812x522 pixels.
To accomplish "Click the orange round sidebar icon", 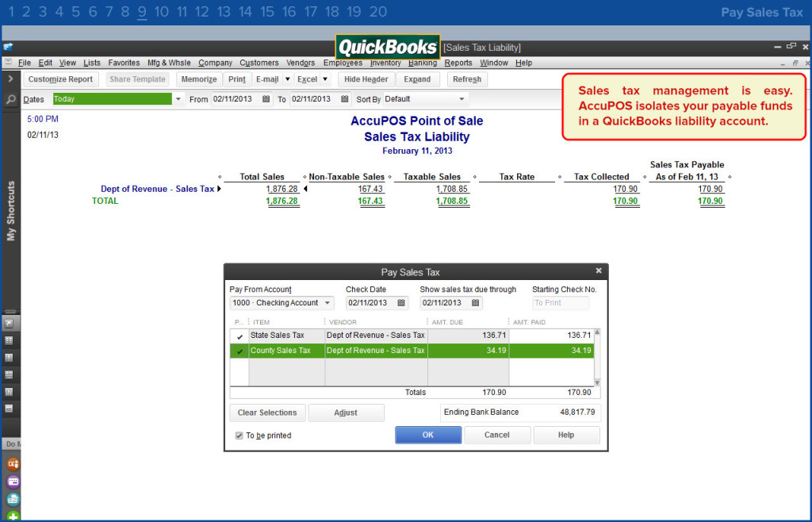I will (13, 464).
